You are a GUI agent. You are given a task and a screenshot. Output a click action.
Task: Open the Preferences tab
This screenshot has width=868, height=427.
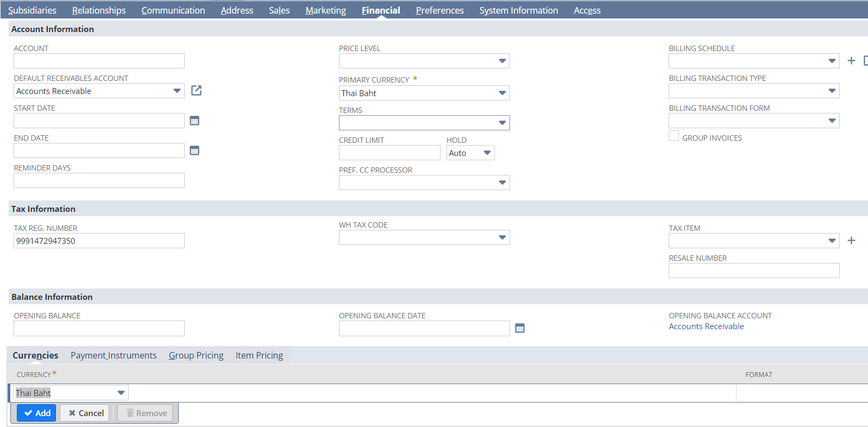coord(440,10)
